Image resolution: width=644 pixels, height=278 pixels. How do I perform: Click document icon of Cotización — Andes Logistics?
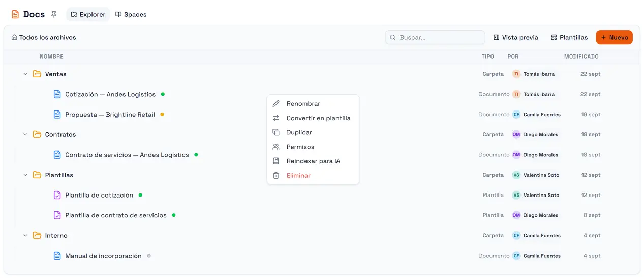pos(57,94)
